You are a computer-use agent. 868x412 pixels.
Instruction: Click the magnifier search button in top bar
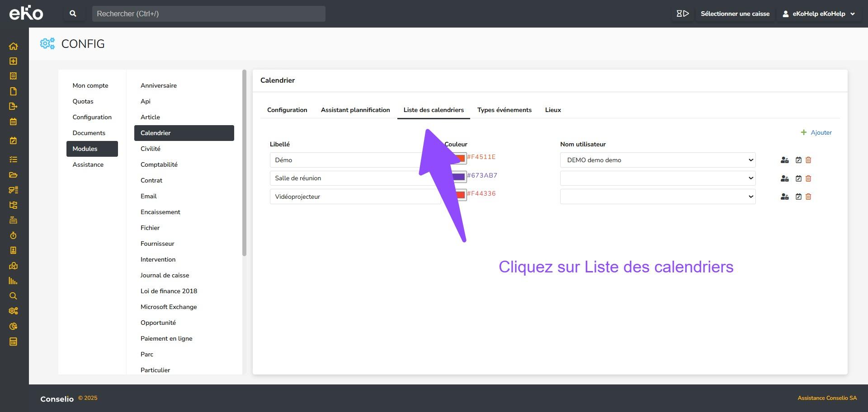[73, 14]
